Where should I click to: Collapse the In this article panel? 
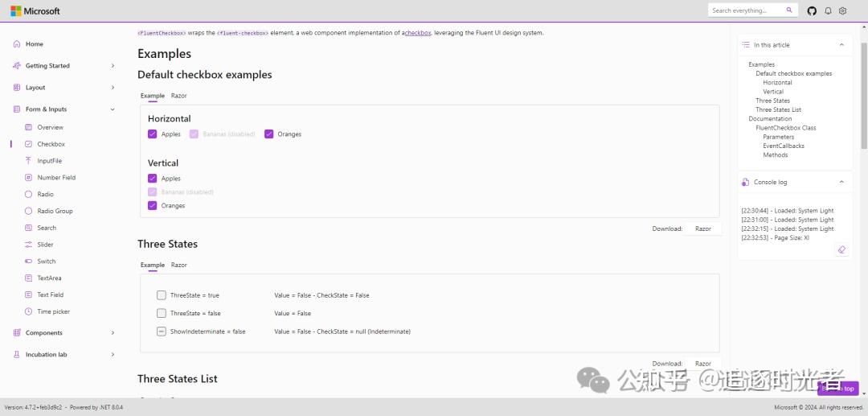[x=841, y=45]
